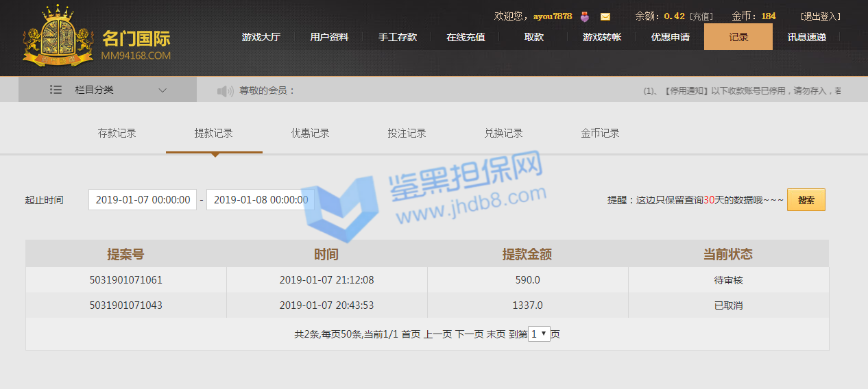Expand the 栏目分类 dropdown chevron
Image resolution: width=868 pixels, height=389 pixels.
(x=162, y=90)
